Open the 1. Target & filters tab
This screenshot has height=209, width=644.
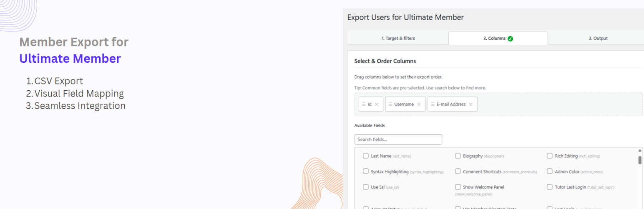(x=398, y=38)
